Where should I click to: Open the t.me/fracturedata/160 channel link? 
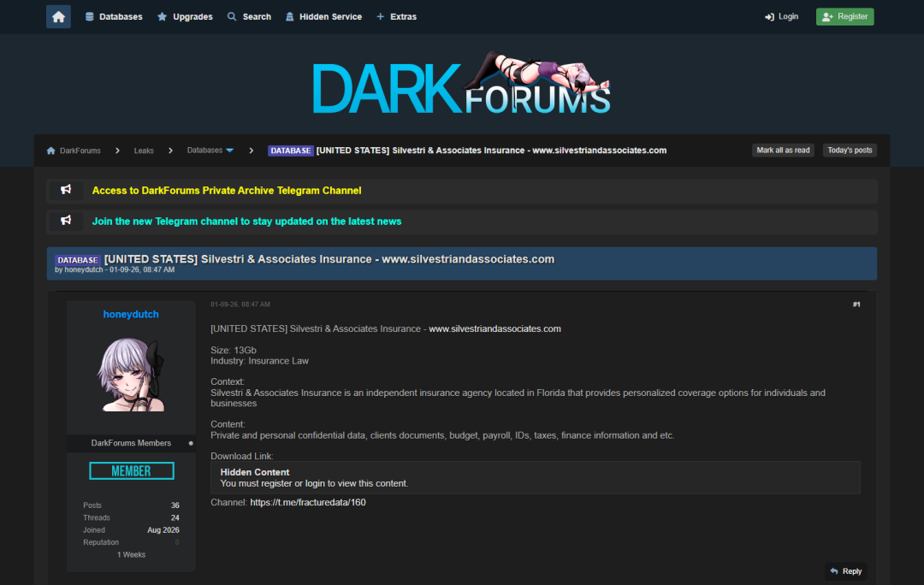[x=308, y=503]
